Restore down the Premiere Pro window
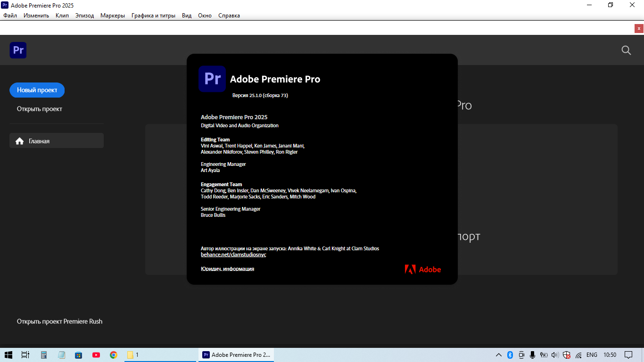This screenshot has width=644, height=362. 611,5
